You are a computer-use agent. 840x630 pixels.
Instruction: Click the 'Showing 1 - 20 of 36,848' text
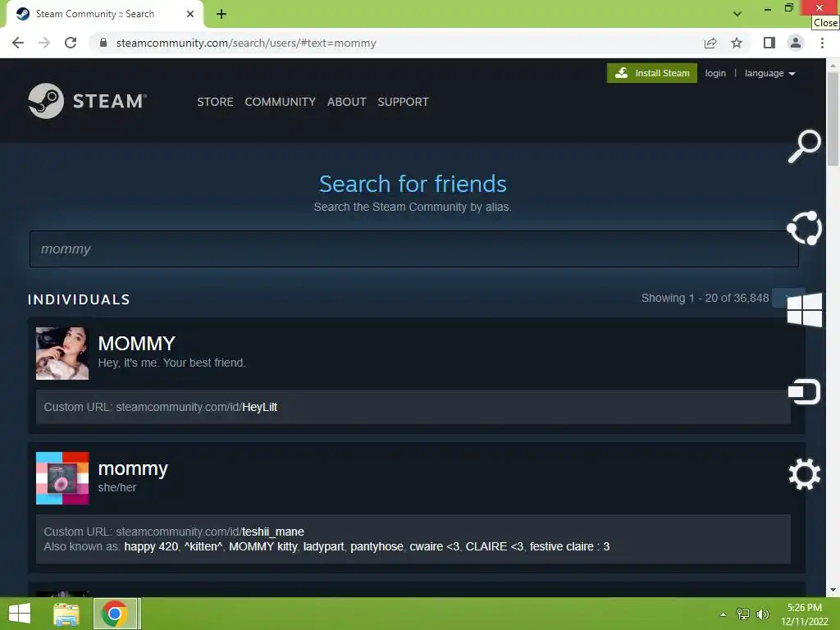point(705,299)
